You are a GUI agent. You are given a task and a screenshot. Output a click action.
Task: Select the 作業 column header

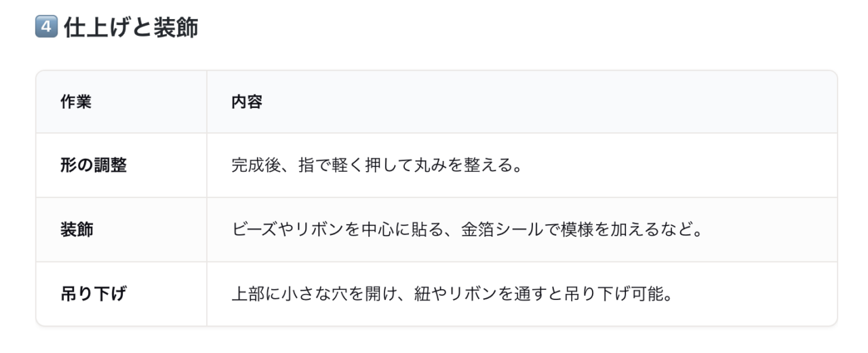tap(76, 102)
